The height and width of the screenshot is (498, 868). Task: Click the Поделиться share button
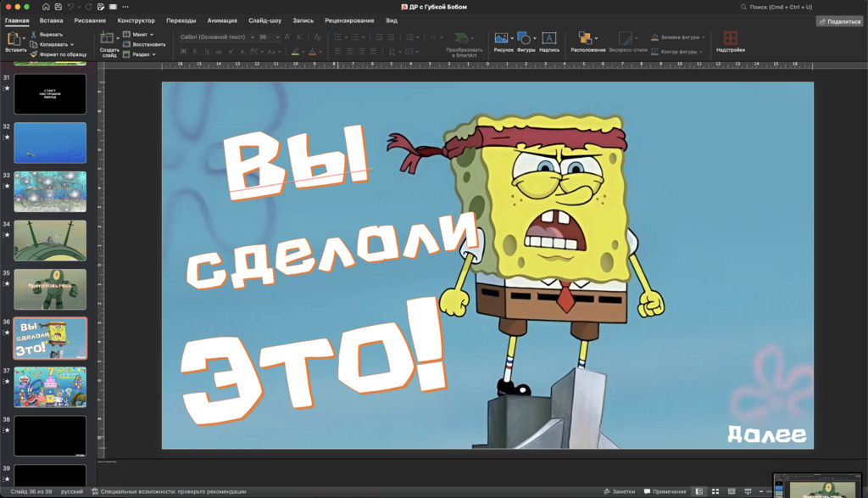point(840,21)
